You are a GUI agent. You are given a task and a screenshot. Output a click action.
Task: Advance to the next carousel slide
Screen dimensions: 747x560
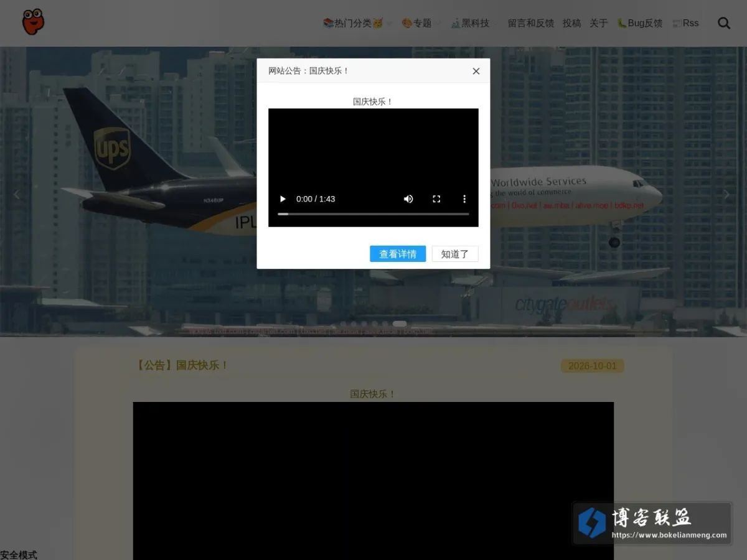(x=726, y=195)
